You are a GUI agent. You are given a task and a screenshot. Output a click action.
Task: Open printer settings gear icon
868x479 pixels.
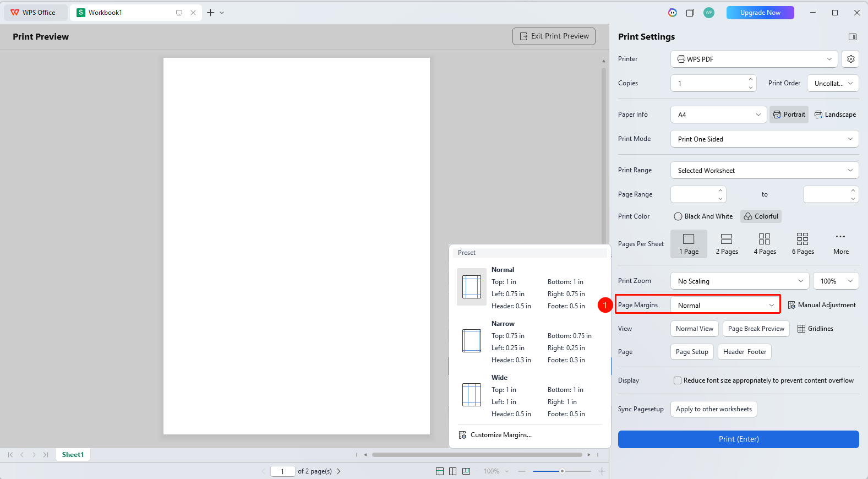click(851, 59)
